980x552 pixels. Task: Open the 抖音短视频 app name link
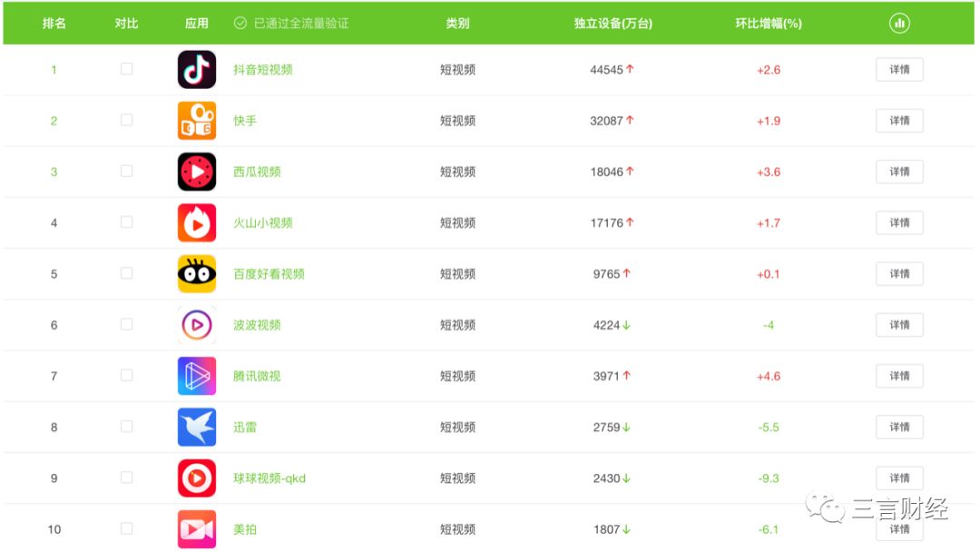(263, 69)
